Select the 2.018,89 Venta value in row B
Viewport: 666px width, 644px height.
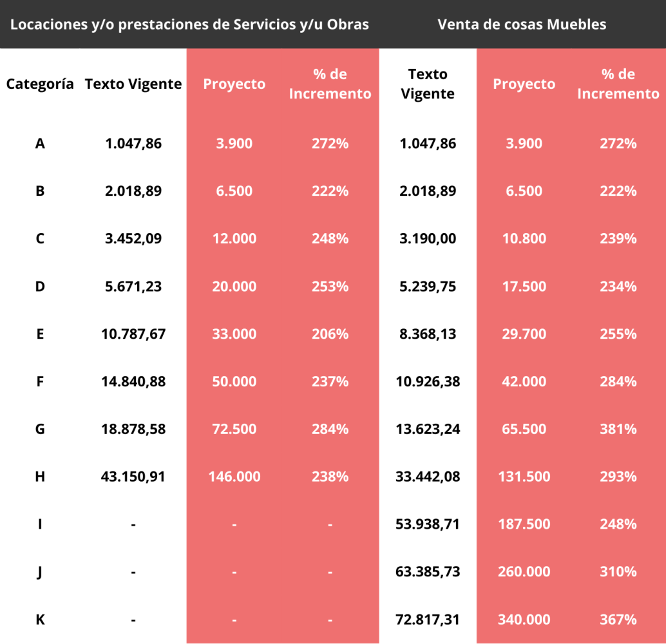pos(428,191)
